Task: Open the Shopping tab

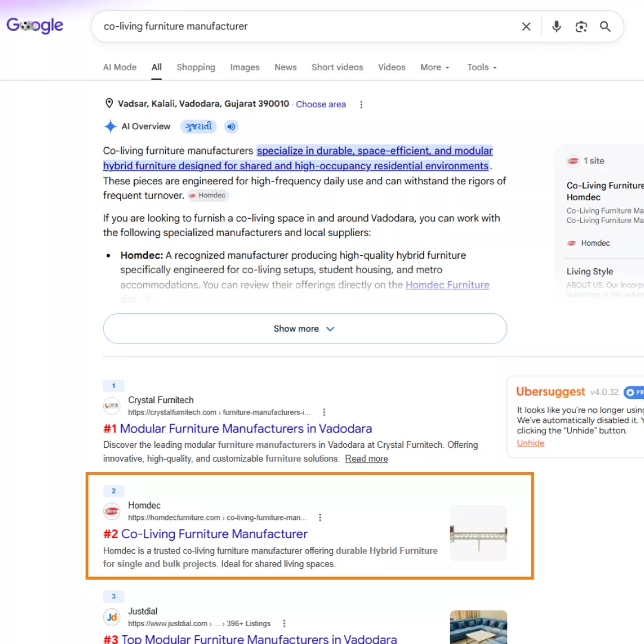Action: 196,67
